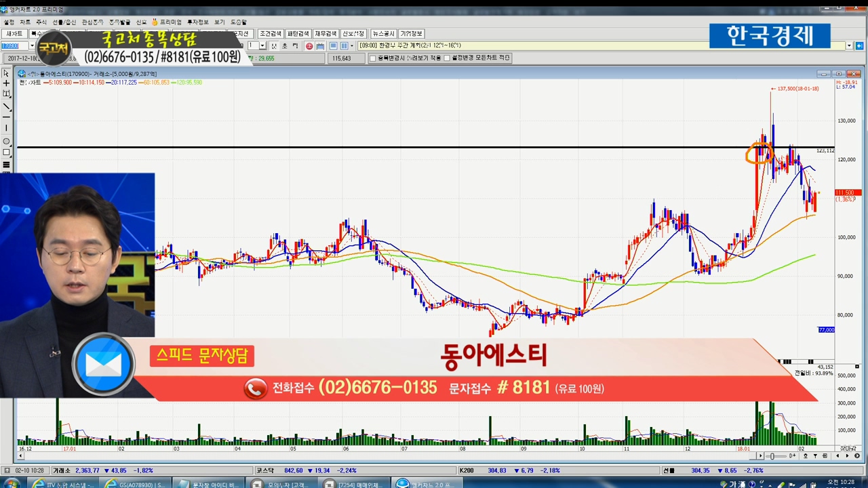Click the red record icon in toolbar
The width and height of the screenshot is (868, 488).
[309, 46]
